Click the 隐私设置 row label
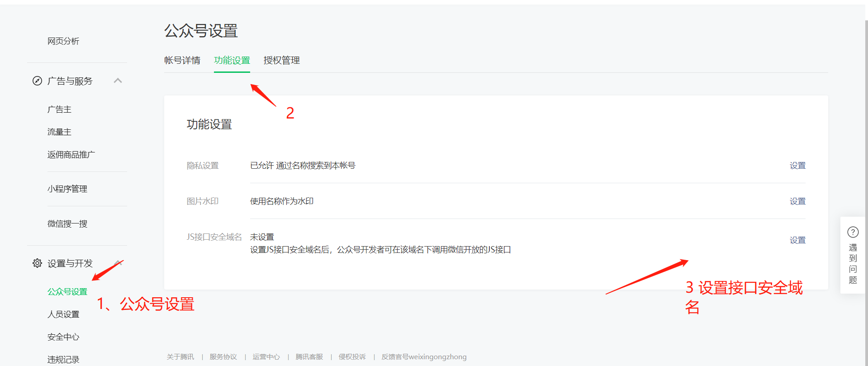The width and height of the screenshot is (868, 366). pyautogui.click(x=203, y=166)
